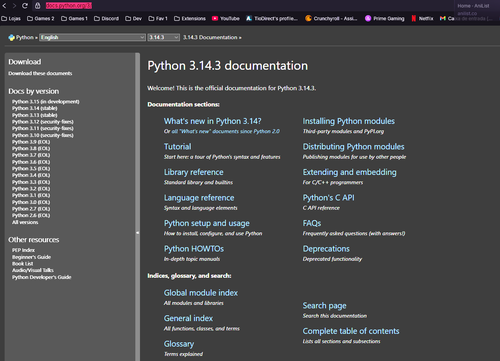Image resolution: width=500 pixels, height=361 pixels.
Task: Open the Glossary page
Action: [x=179, y=344]
